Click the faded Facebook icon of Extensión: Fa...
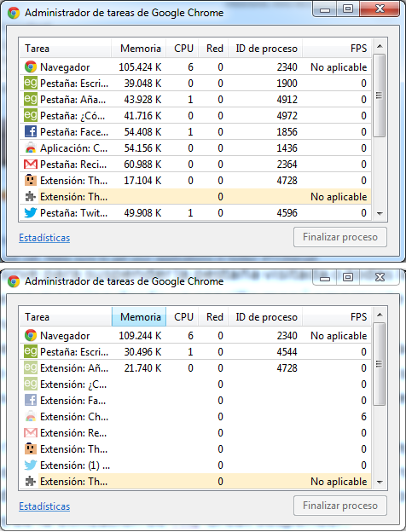Screen dimensions: 406x532 (31, 401)
